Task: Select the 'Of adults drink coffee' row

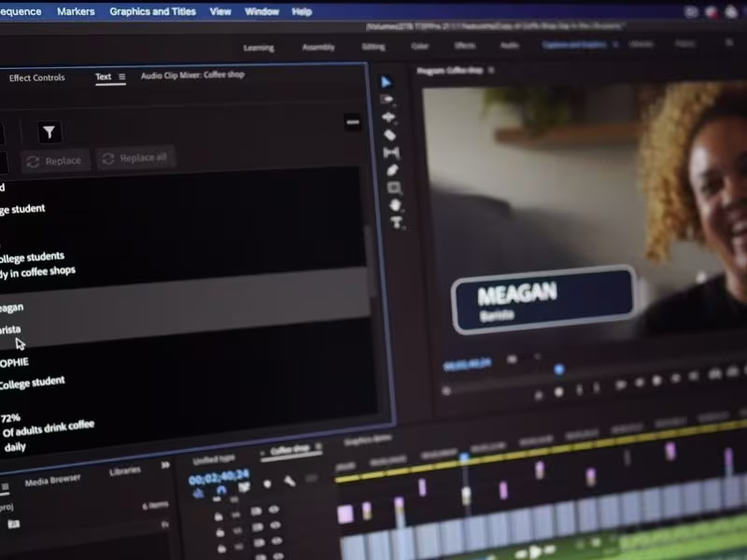Action: (49, 428)
